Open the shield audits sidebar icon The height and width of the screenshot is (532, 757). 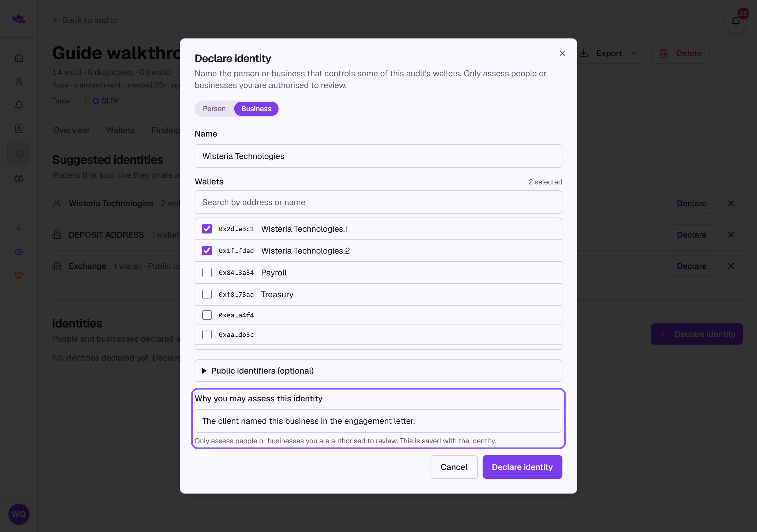[x=20, y=154]
